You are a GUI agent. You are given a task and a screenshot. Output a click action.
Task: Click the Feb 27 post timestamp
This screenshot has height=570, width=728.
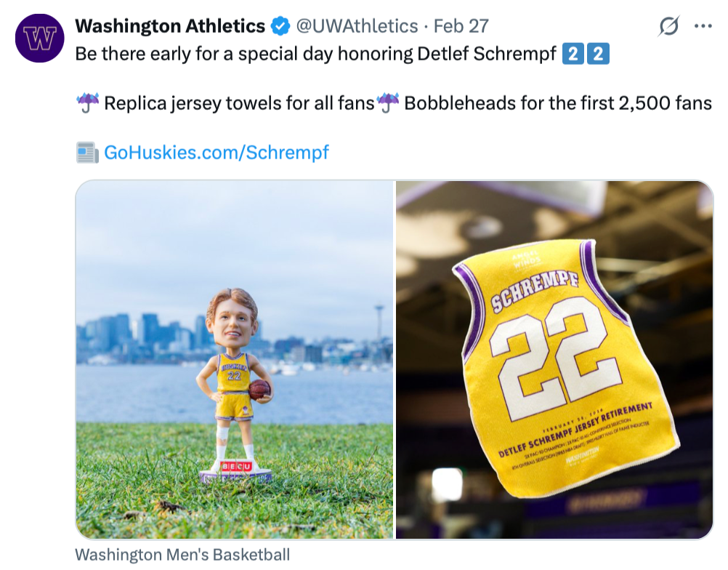point(461,27)
